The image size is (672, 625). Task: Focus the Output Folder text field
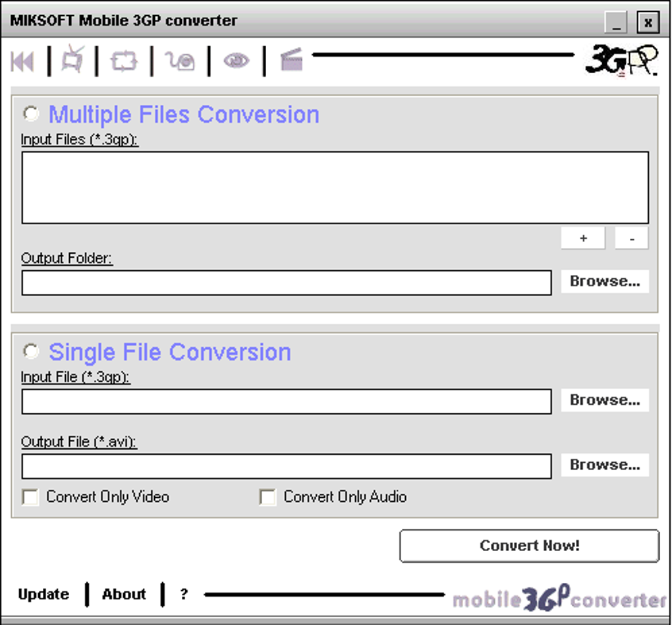(287, 283)
